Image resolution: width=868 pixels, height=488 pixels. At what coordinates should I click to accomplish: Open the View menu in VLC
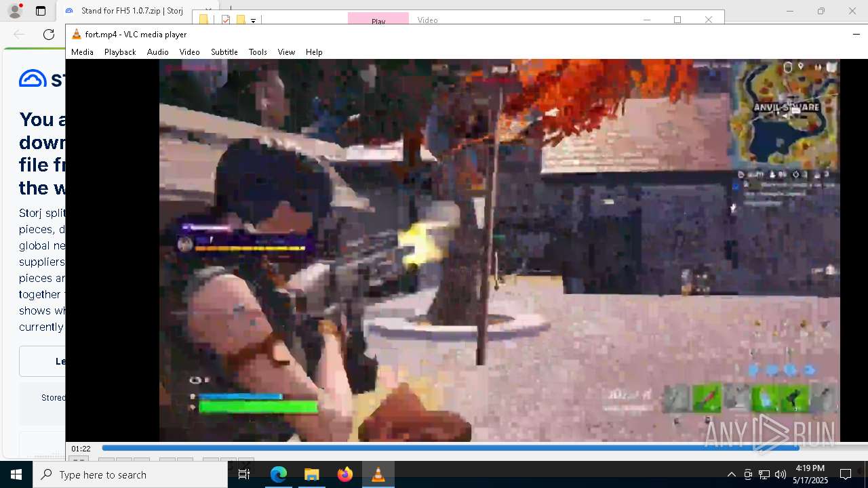(286, 52)
